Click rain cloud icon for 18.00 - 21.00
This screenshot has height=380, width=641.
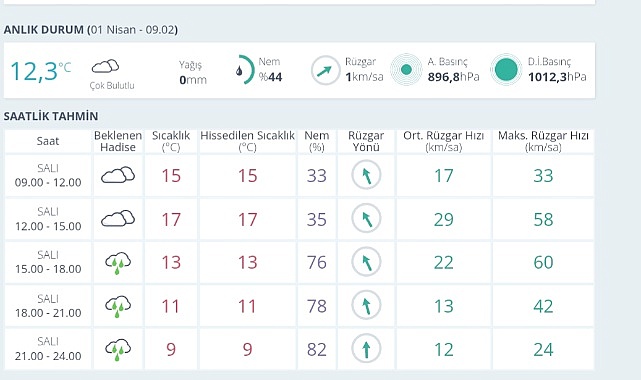click(118, 306)
